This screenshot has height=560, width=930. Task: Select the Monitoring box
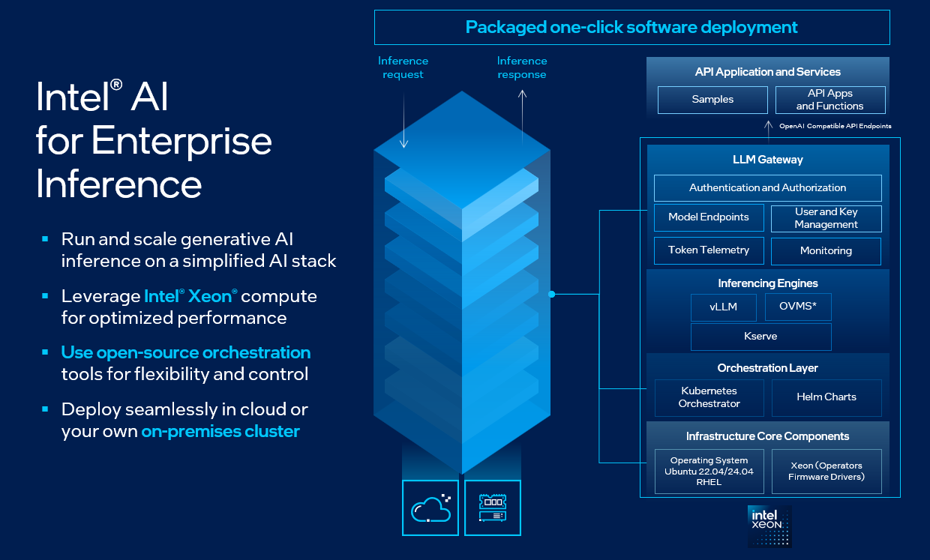point(826,251)
